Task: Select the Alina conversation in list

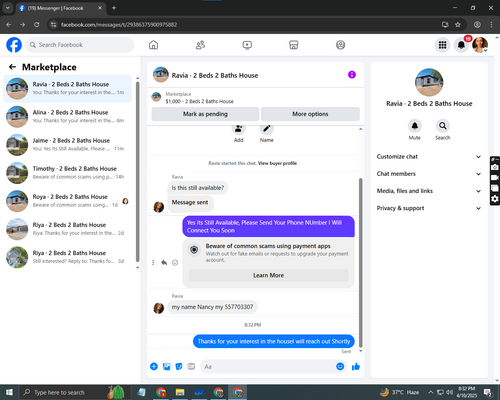Action: pyautogui.click(x=68, y=116)
